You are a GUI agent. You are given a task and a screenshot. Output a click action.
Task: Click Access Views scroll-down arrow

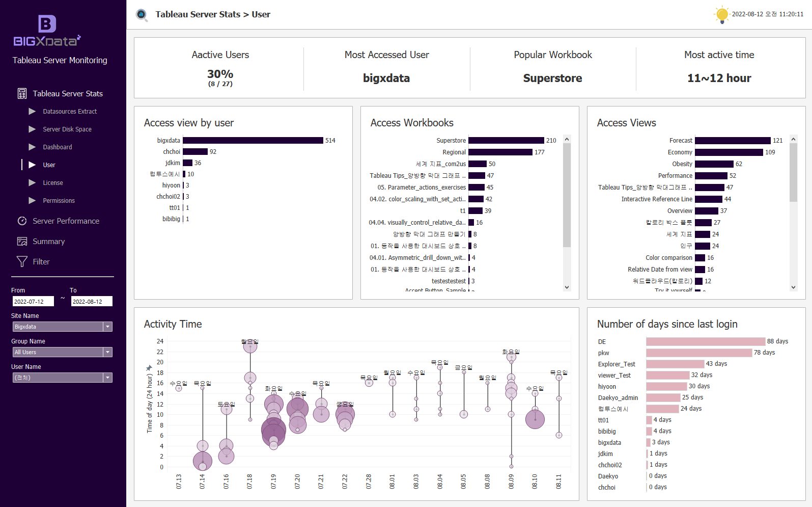point(793,287)
